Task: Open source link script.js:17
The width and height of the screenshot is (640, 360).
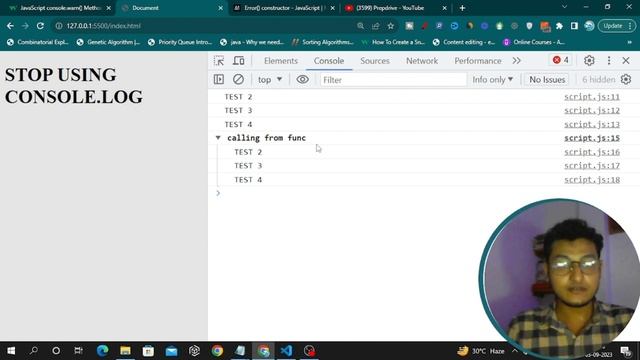Action: coord(592,166)
